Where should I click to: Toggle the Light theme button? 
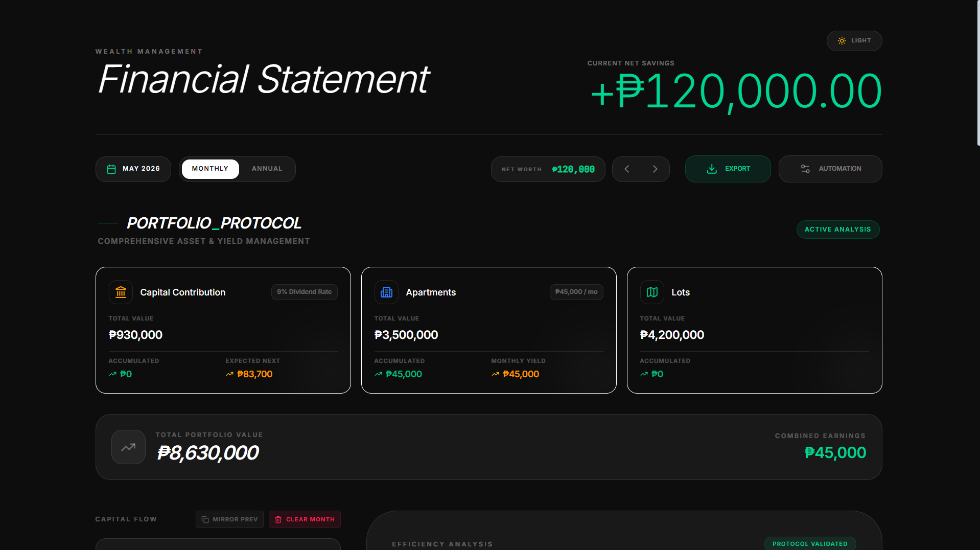pos(854,41)
